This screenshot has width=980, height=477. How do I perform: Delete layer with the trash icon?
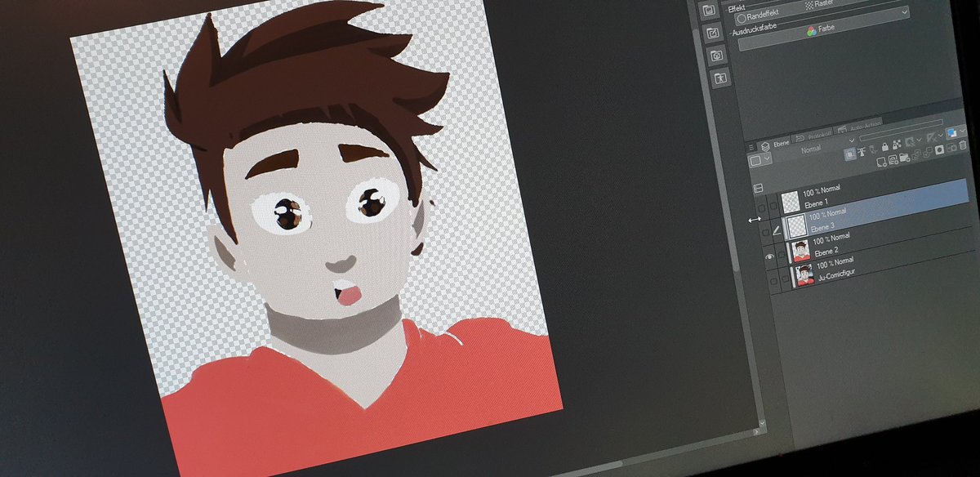[x=963, y=145]
